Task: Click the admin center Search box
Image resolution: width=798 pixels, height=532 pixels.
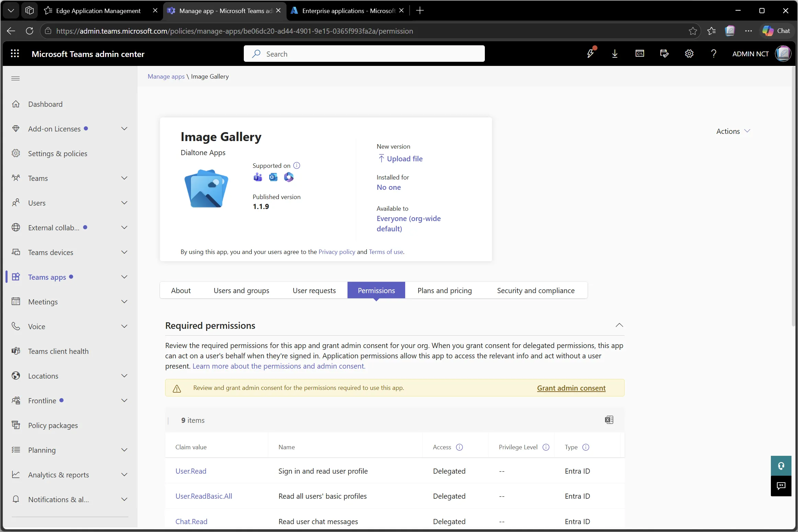Action: [364, 54]
